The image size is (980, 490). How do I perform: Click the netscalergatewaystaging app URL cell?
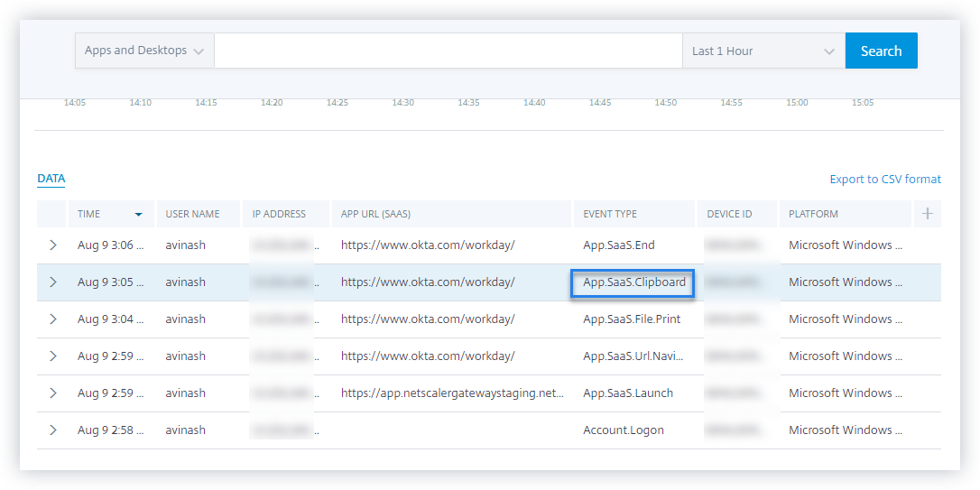[x=452, y=393]
